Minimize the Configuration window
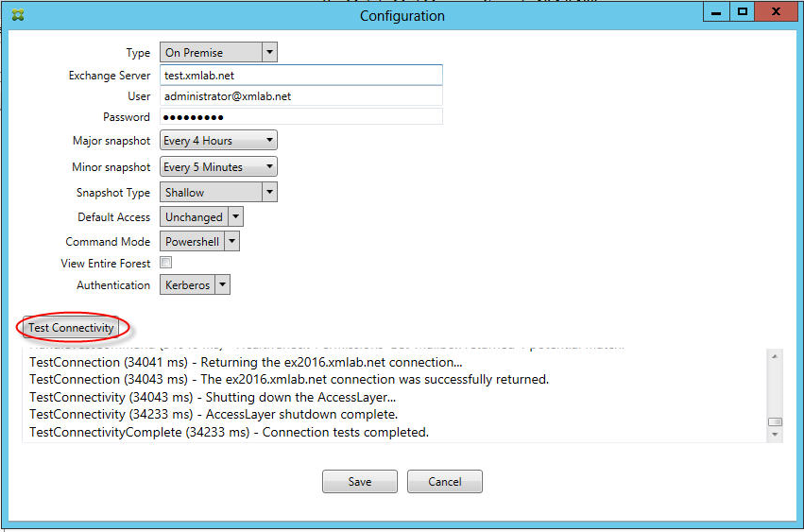This screenshot has width=804, height=532. click(716, 11)
